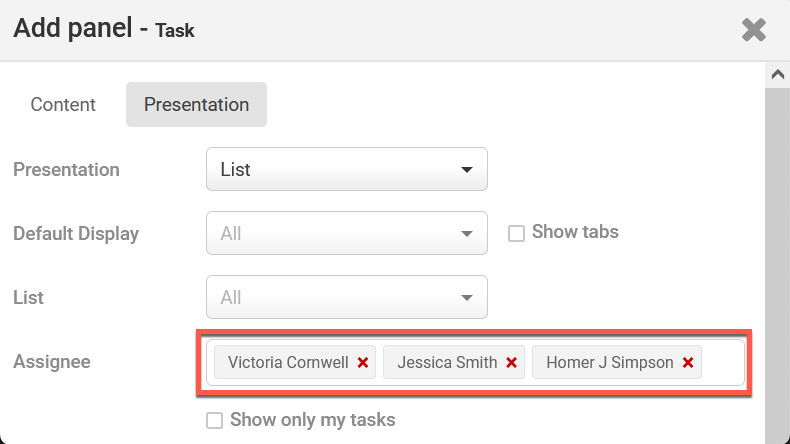Expand the Default Display dropdown

[346, 233]
